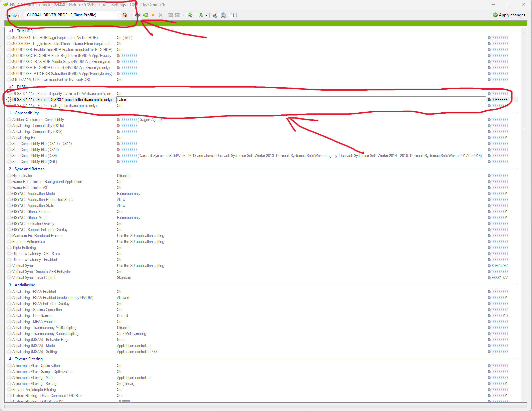Viewport: 532px width, 412px height.
Task: Click the gray X delete profile icon
Action: tap(161, 15)
